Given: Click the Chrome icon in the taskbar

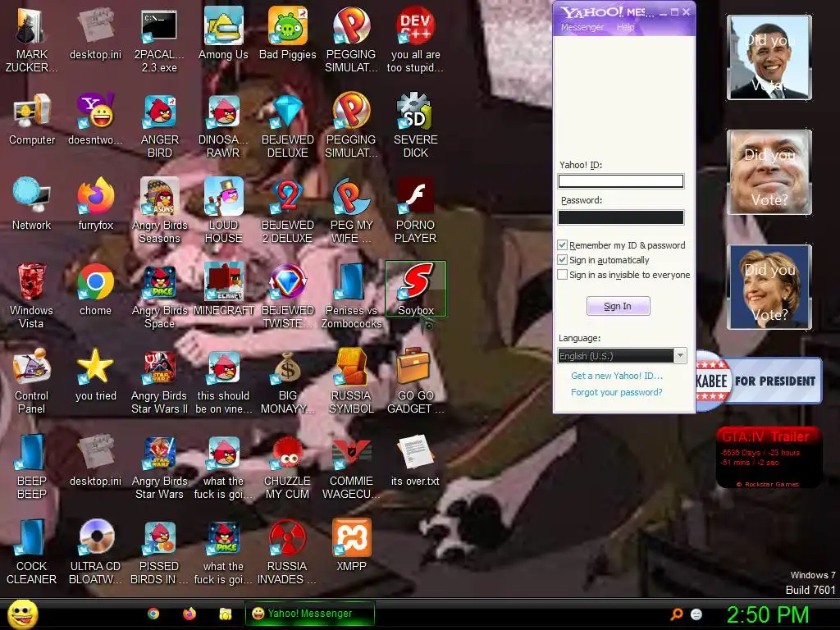Looking at the screenshot, I should (153, 614).
